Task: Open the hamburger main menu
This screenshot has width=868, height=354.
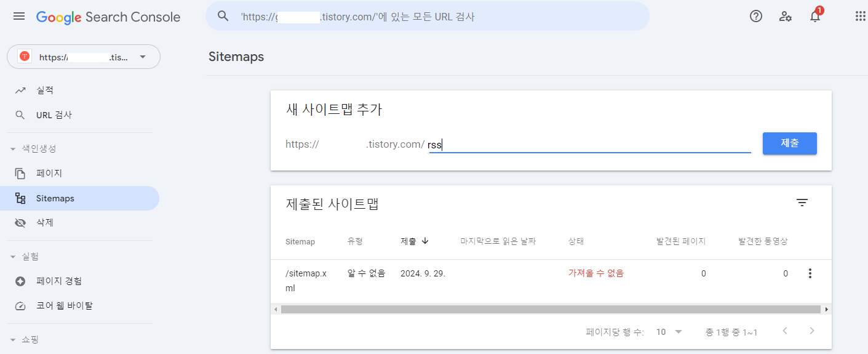Action: (19, 17)
